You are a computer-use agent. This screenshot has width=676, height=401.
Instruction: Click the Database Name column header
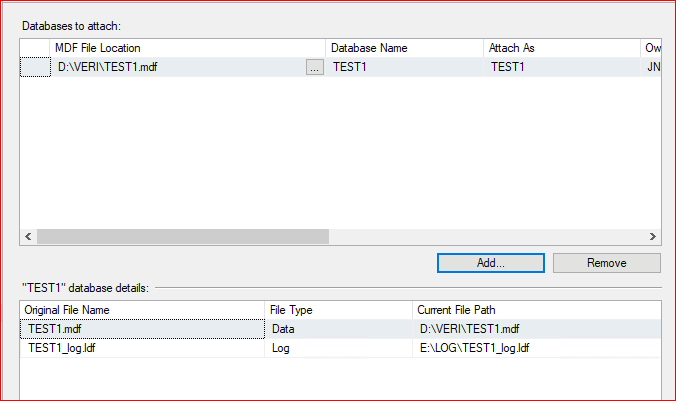[x=404, y=48]
